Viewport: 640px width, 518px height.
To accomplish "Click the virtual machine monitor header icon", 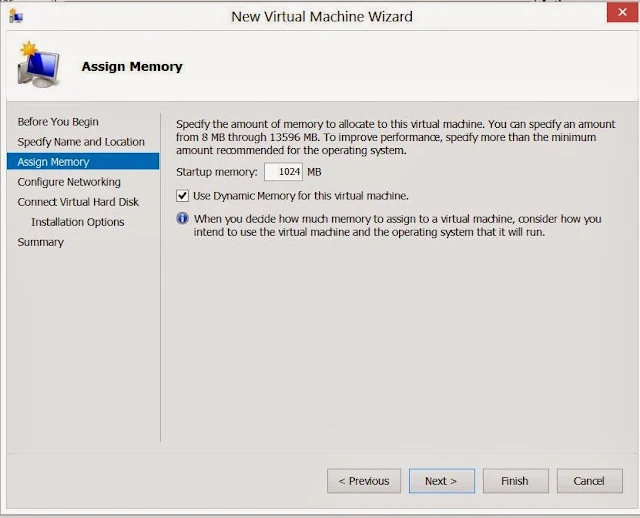I will coord(38,64).
